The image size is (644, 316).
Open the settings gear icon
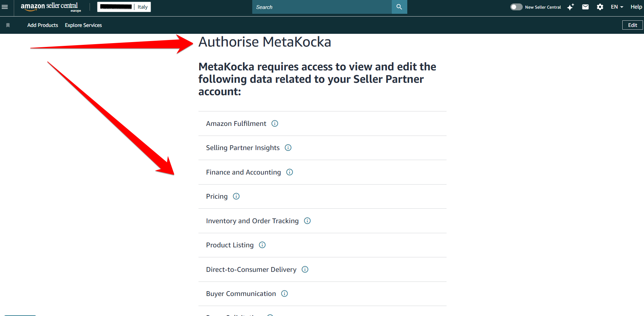click(x=600, y=7)
